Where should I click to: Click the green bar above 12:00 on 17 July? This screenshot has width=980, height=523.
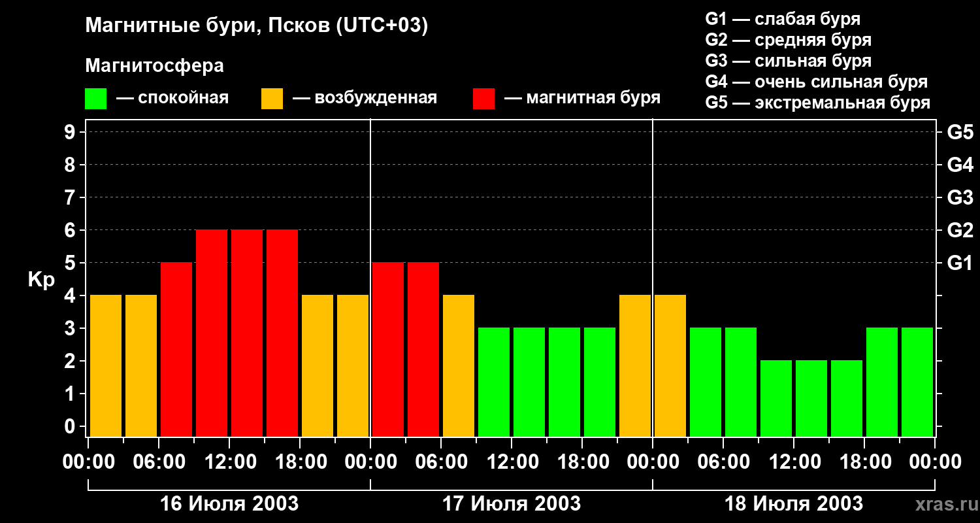(x=529, y=382)
